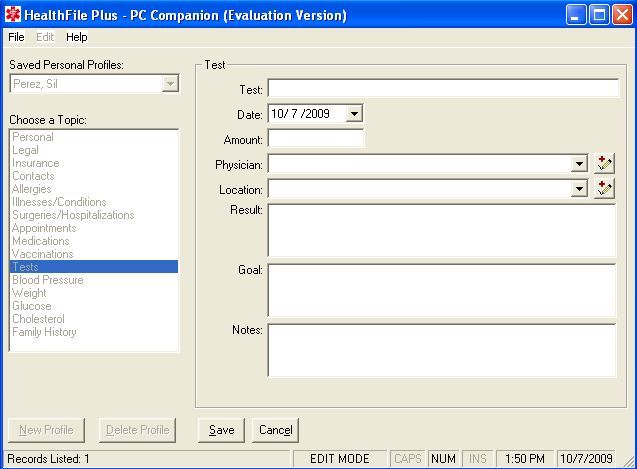
Task: Select Illnesses/Conditions topic
Action: (93, 202)
